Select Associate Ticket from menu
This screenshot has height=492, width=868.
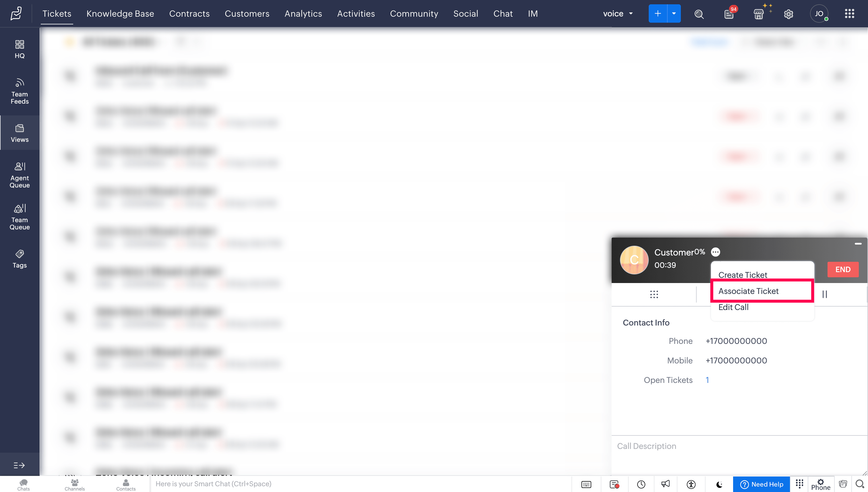(x=748, y=291)
